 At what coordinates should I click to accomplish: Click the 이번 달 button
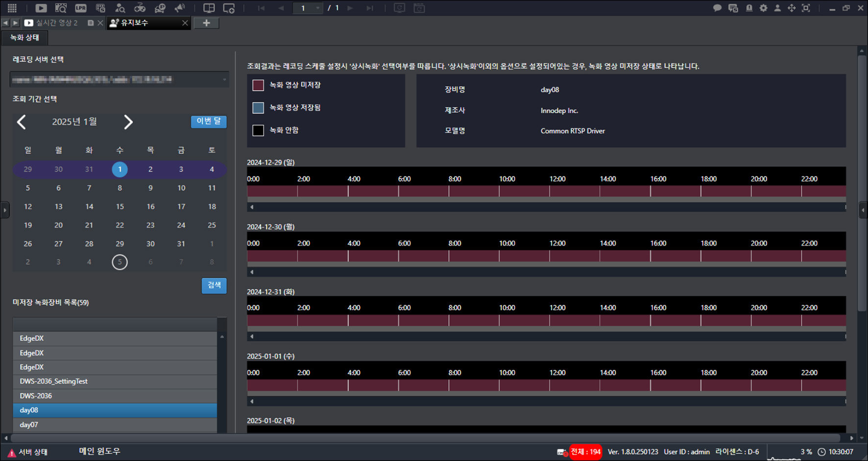(209, 121)
